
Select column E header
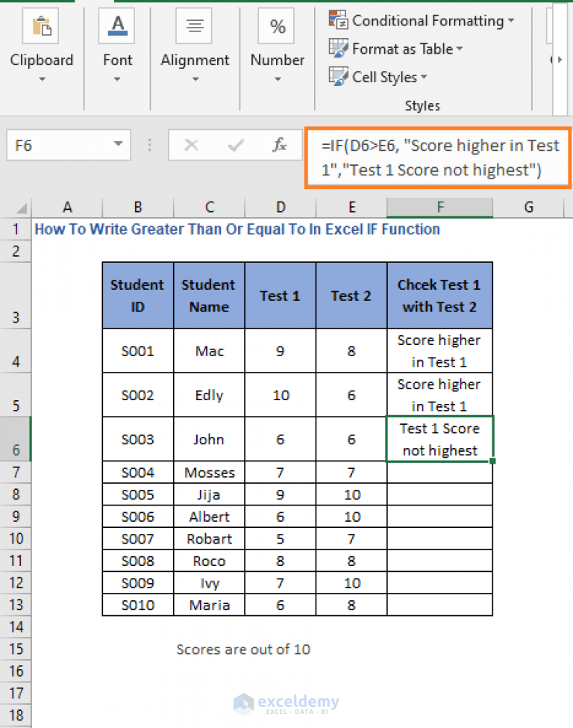click(x=351, y=207)
